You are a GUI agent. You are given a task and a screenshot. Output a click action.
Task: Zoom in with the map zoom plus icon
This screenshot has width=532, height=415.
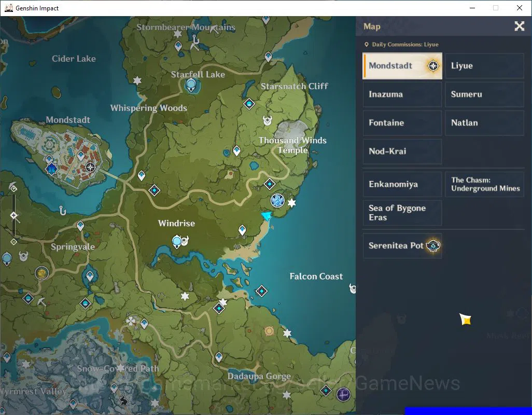13,188
